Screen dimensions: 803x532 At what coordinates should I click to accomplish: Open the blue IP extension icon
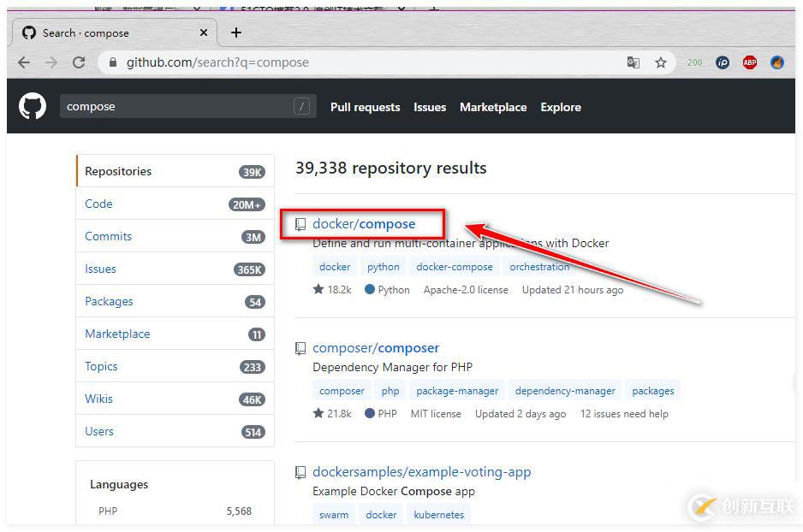722,62
